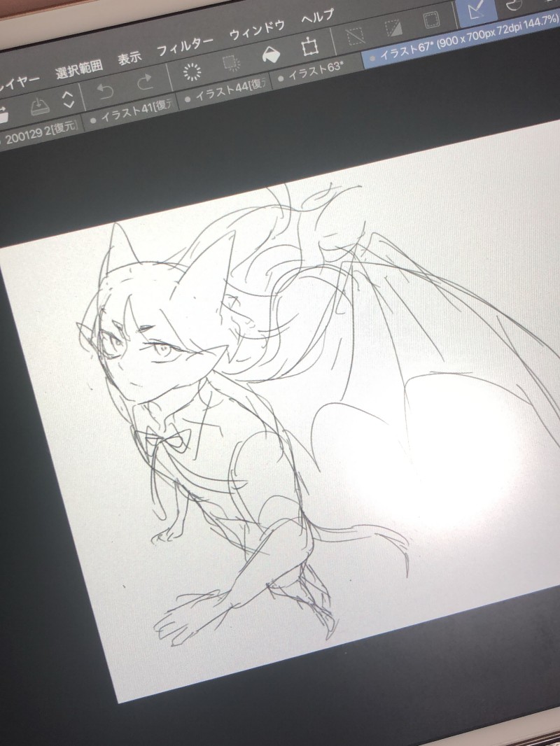Click the scale/rotate transform icon
This screenshot has height=746, width=560.
[309, 46]
